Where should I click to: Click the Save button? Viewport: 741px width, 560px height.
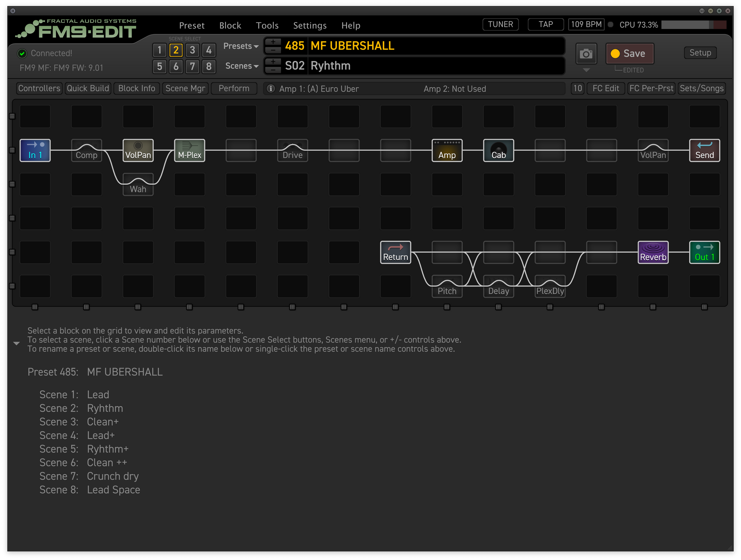pos(629,54)
